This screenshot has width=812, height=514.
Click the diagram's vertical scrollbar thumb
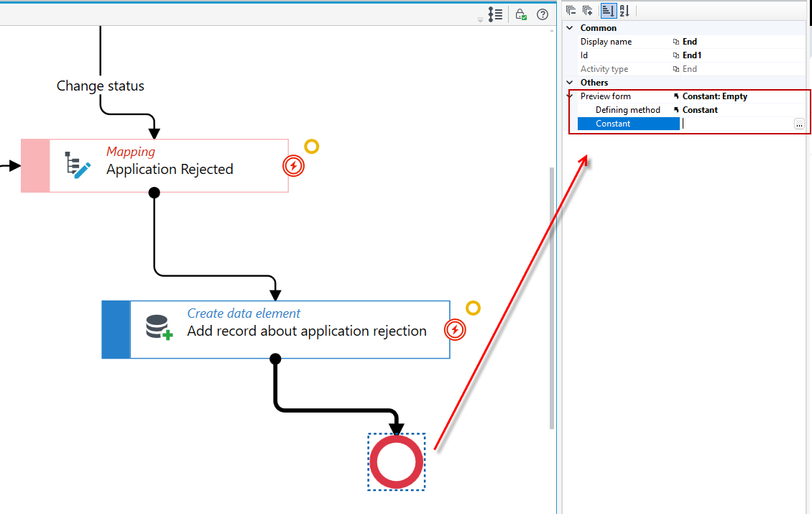pos(552,298)
